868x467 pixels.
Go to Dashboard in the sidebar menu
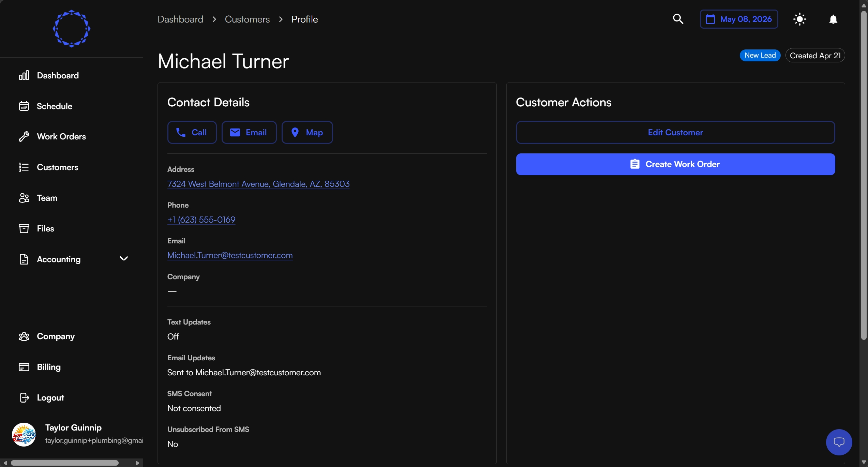click(58, 75)
